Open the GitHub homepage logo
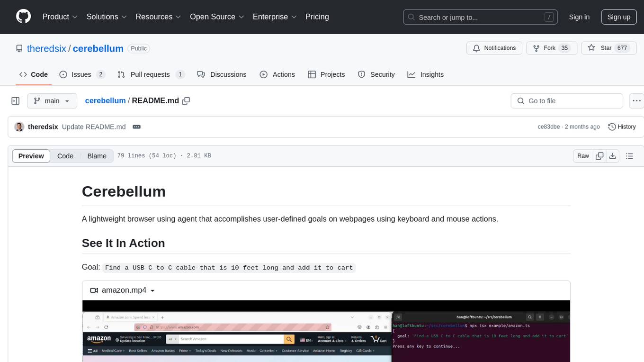The image size is (644, 362). pos(23,17)
